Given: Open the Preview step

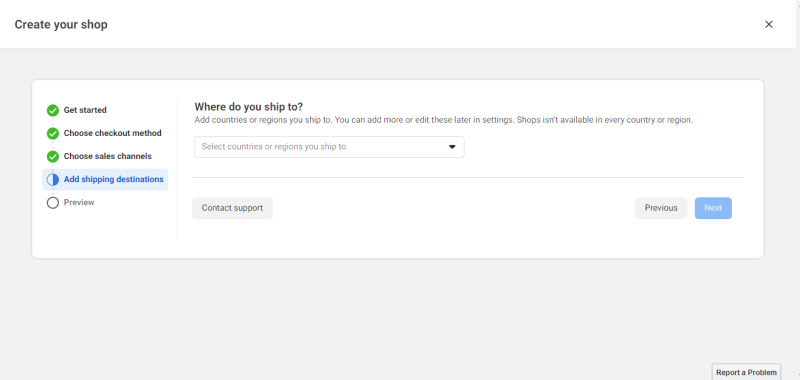Looking at the screenshot, I should click(79, 202).
